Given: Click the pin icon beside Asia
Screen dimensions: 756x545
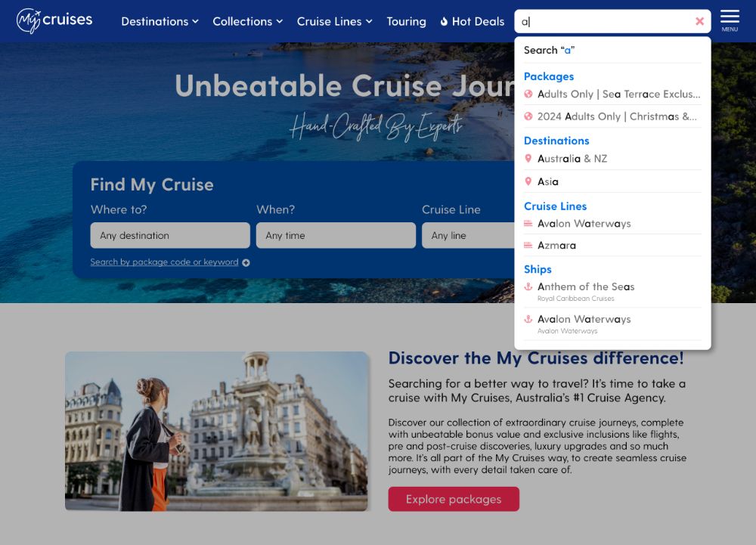Looking at the screenshot, I should pos(528,181).
